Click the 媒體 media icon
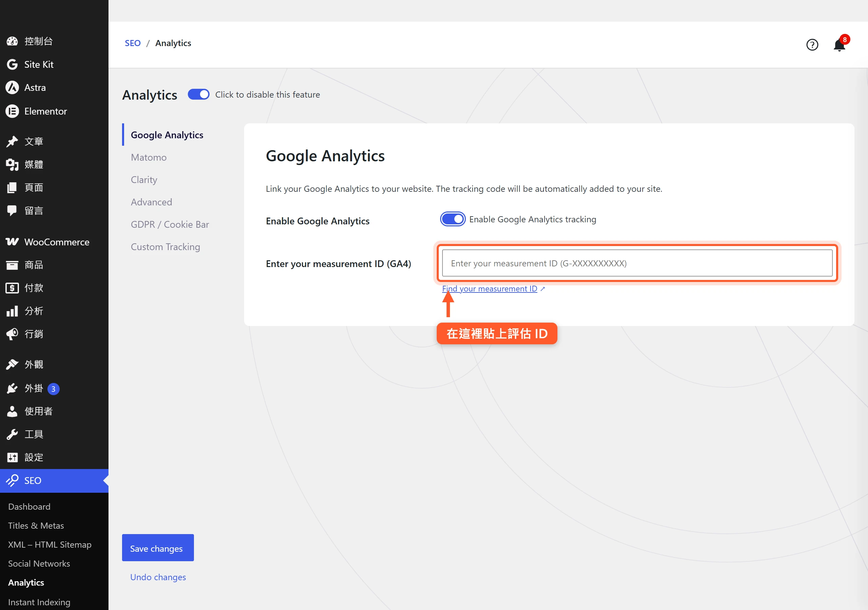This screenshot has width=868, height=610. pos(12,165)
